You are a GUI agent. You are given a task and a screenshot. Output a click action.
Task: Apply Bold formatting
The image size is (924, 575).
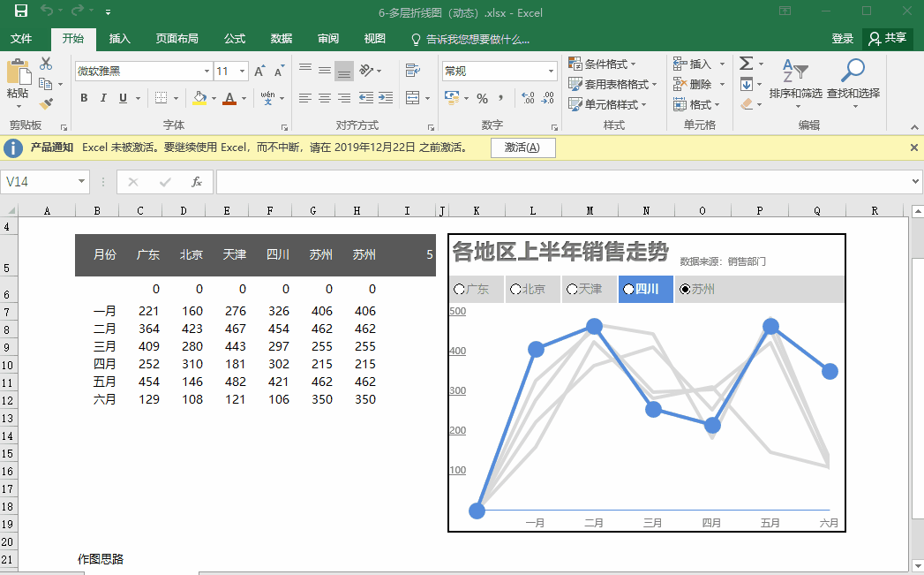[x=83, y=98]
